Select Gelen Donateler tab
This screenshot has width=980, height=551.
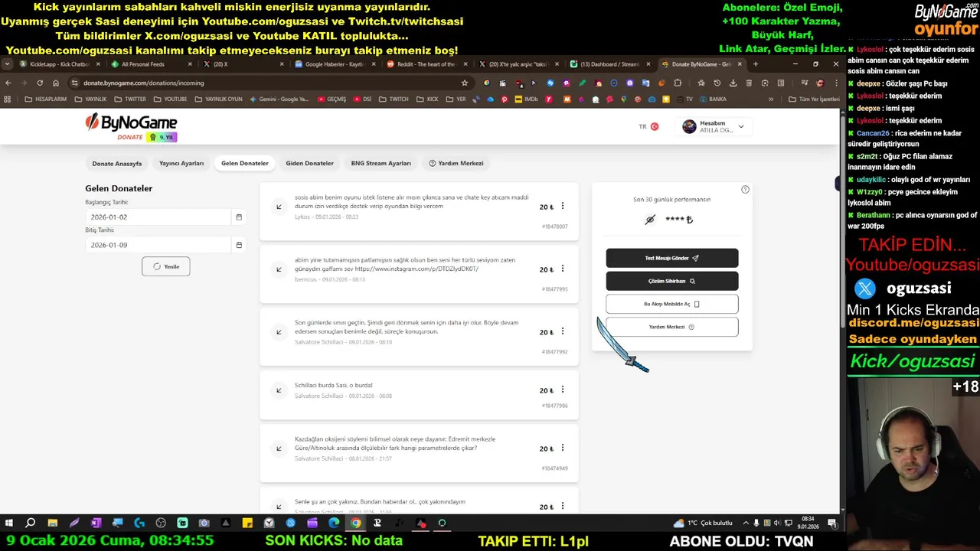245,163
